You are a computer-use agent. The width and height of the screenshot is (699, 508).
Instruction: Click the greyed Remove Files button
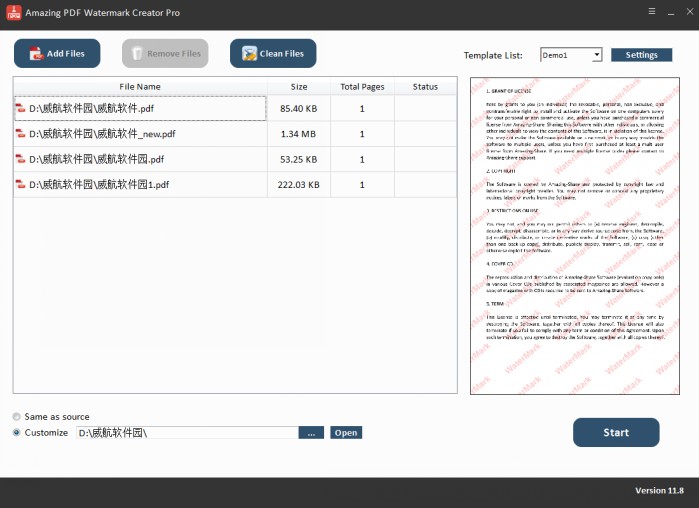pos(165,53)
